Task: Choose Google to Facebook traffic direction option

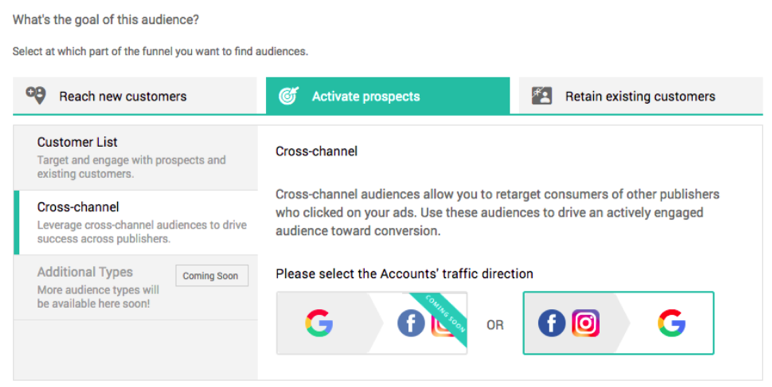Action: (x=372, y=323)
